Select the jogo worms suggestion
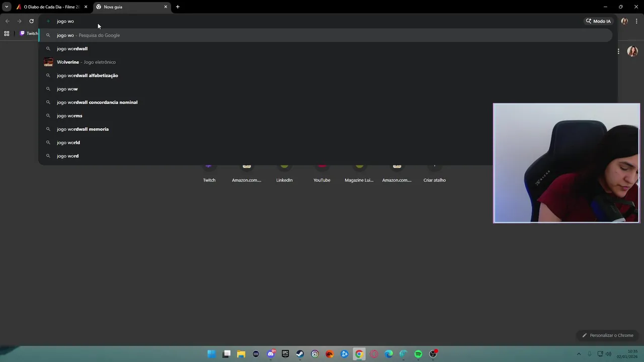 326,116
